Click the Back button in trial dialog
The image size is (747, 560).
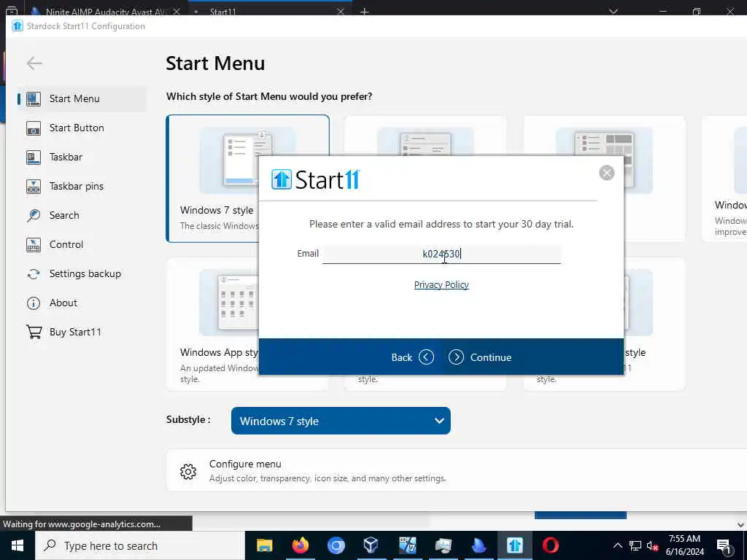click(x=413, y=357)
